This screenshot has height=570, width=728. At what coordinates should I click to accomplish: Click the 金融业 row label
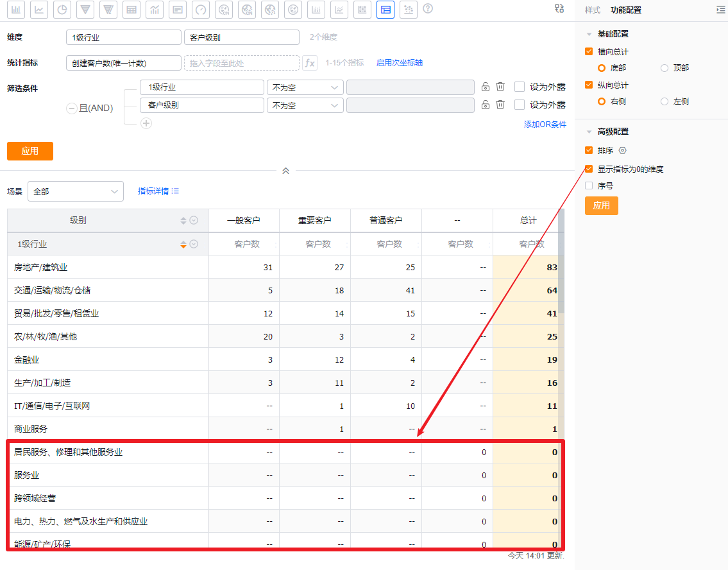pyautogui.click(x=26, y=360)
